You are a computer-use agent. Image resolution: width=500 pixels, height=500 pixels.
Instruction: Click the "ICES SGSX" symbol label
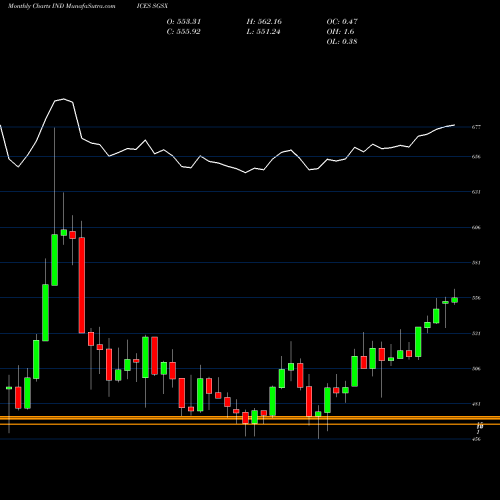[152, 6]
